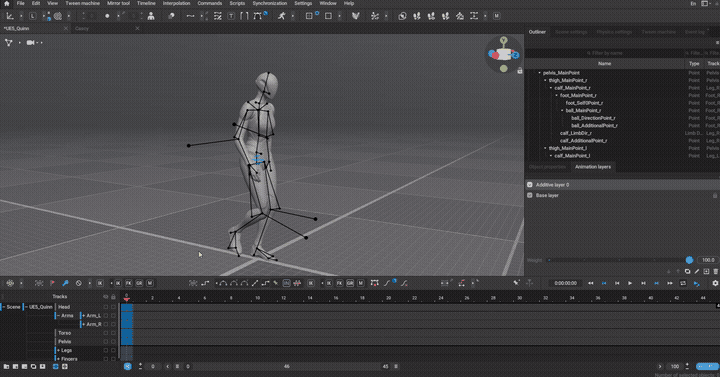Collapse the thigh_MainPoint_r tree node
Viewport: 720px width, 377px height.
(x=546, y=80)
